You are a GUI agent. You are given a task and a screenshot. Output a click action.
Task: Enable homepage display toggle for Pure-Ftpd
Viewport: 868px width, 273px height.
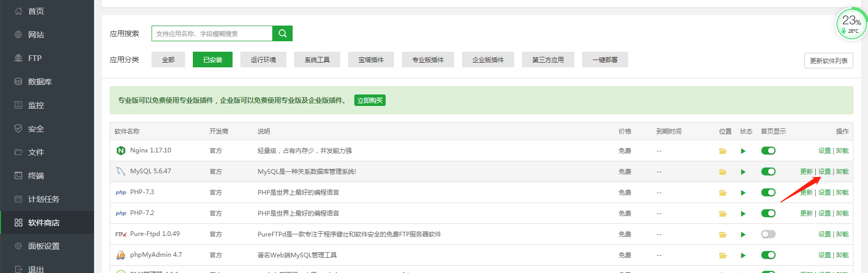tap(768, 234)
